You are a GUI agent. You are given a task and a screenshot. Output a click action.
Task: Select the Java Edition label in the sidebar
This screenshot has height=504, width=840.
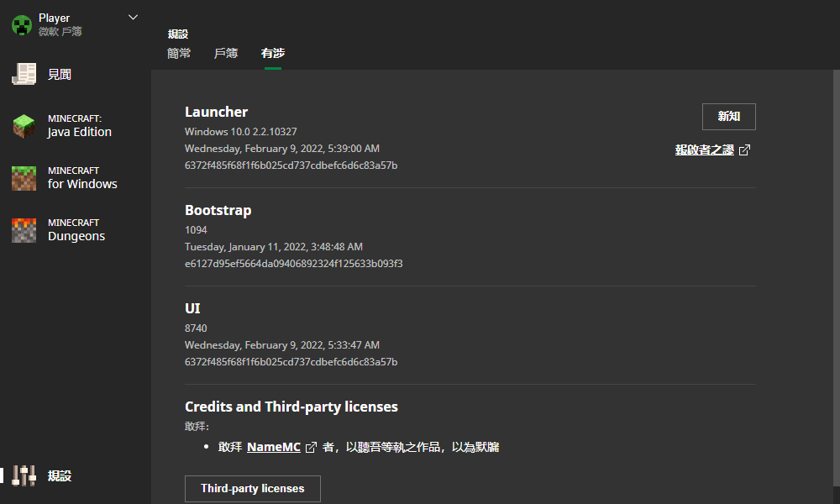(x=79, y=132)
